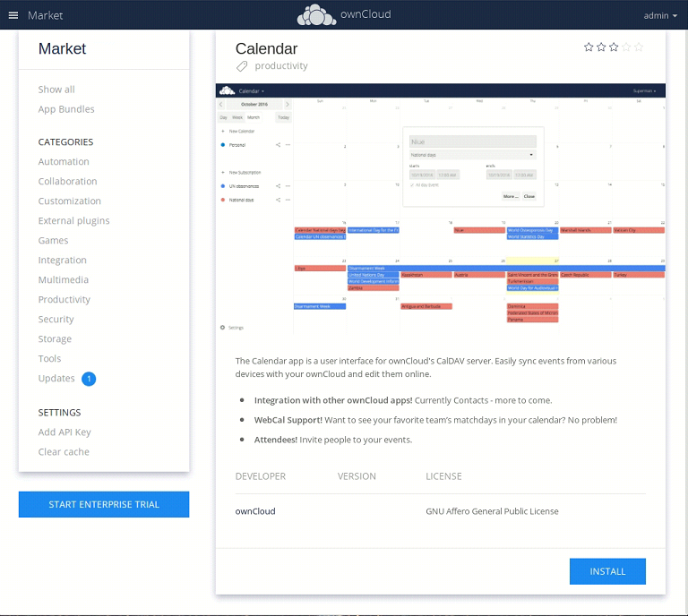Rate Calendar app five stars

point(639,47)
